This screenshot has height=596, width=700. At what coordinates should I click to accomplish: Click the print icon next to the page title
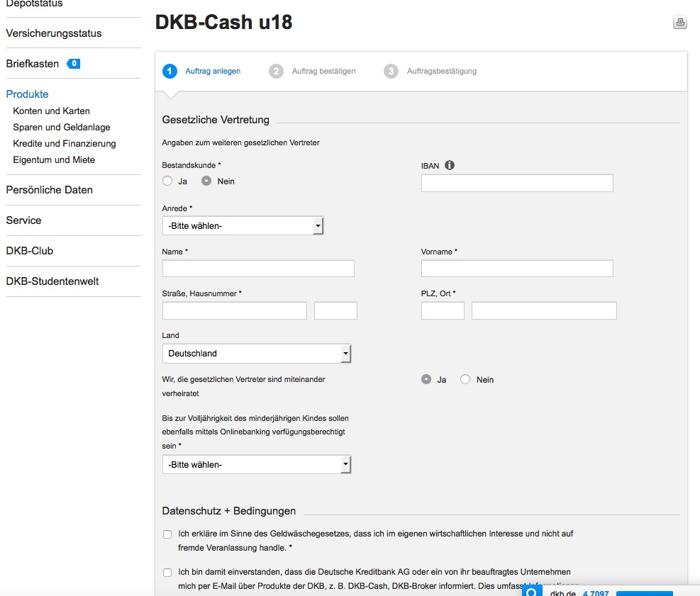[x=680, y=22]
